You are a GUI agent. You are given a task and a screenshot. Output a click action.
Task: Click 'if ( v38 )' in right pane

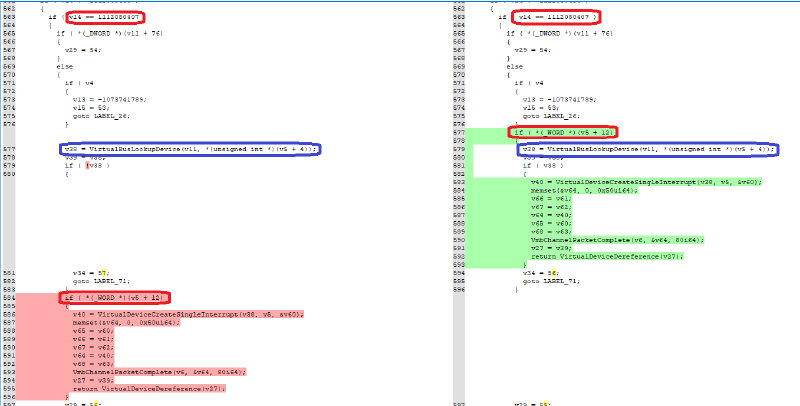(x=543, y=166)
